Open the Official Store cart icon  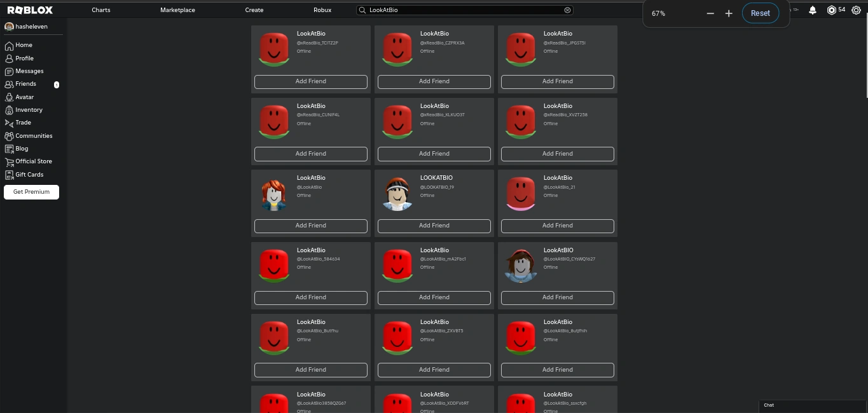coord(9,162)
